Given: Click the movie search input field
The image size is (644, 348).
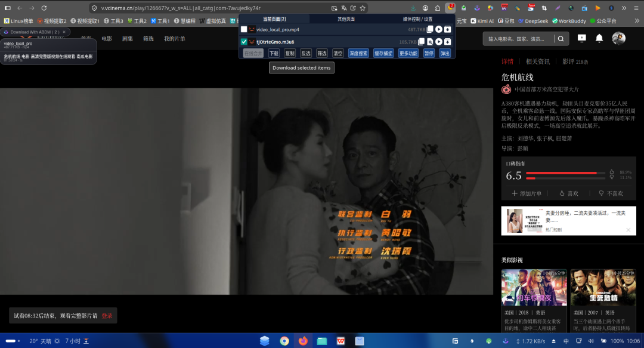Looking at the screenshot, I should coord(518,39).
